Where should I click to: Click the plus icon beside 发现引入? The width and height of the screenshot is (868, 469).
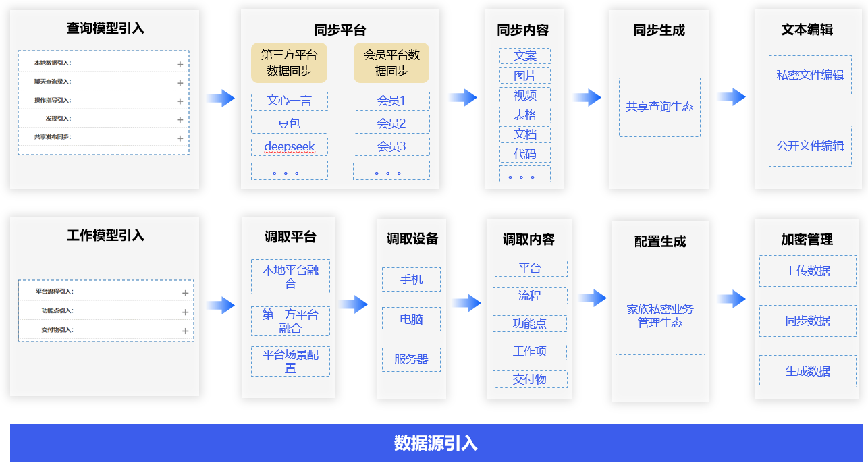pyautogui.click(x=180, y=120)
